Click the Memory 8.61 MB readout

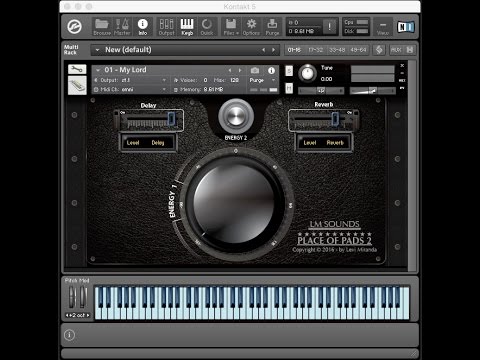213,90
